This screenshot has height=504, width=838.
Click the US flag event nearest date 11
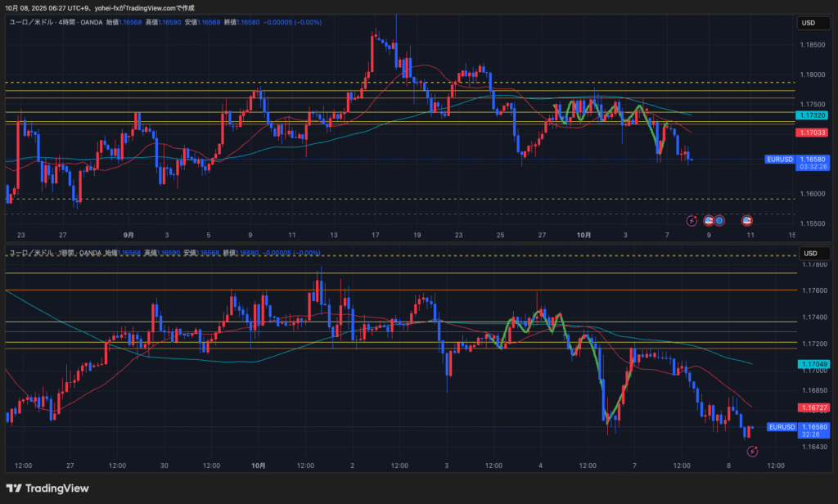pyautogui.click(x=747, y=220)
